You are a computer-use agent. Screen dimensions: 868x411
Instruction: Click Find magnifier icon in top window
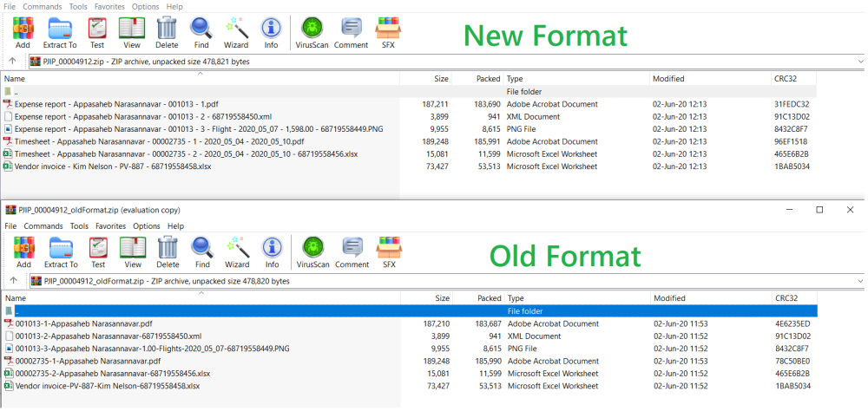pos(201,32)
